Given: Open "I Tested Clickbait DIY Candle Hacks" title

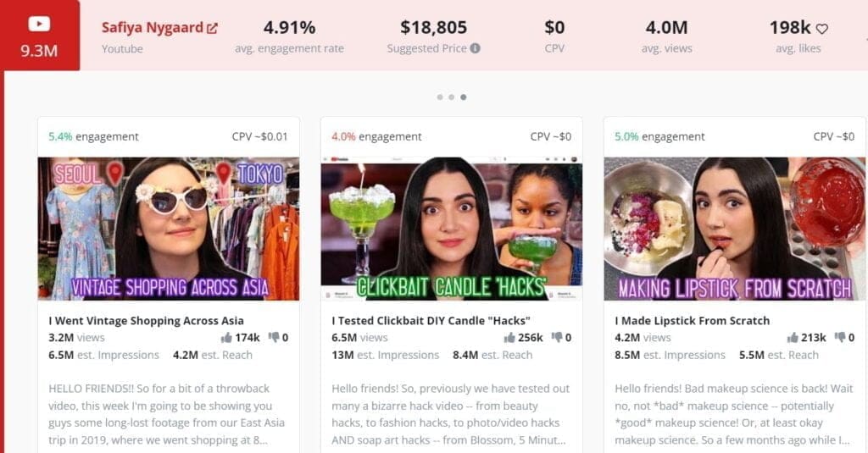Looking at the screenshot, I should [x=431, y=320].
